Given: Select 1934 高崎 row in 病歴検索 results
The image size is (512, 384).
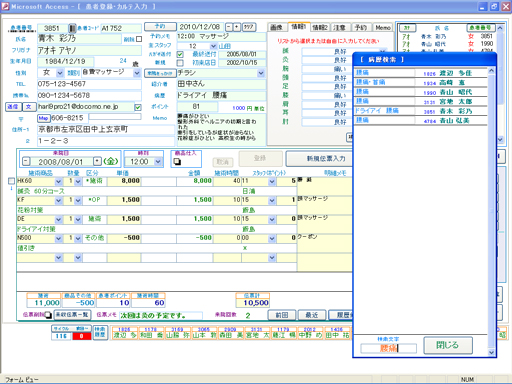Looking at the screenshot, I should click(421, 82).
